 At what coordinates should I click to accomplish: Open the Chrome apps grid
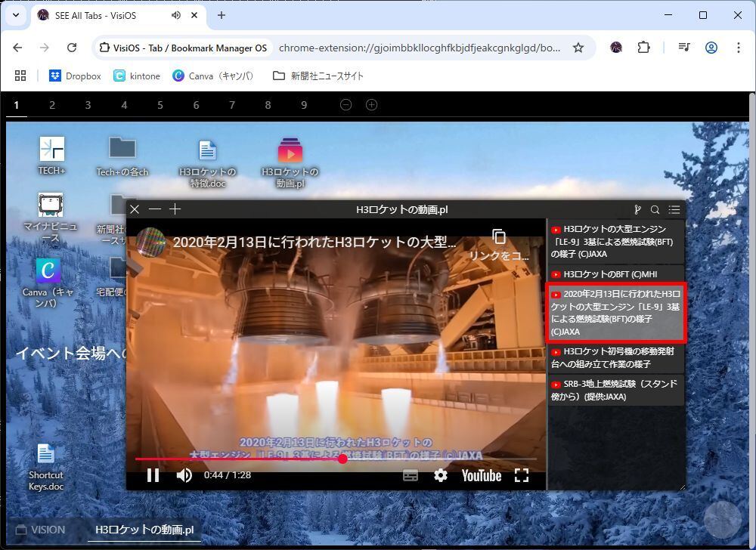pyautogui.click(x=20, y=76)
